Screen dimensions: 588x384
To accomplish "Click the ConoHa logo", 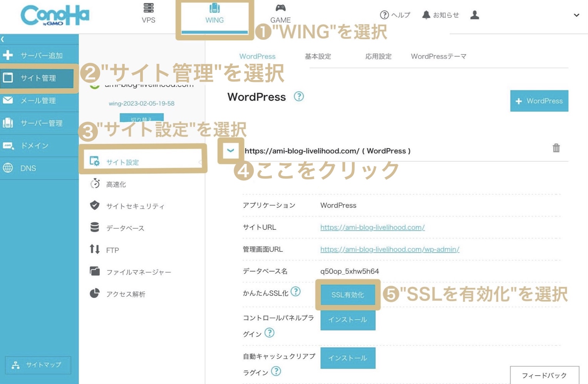I will pos(55,15).
